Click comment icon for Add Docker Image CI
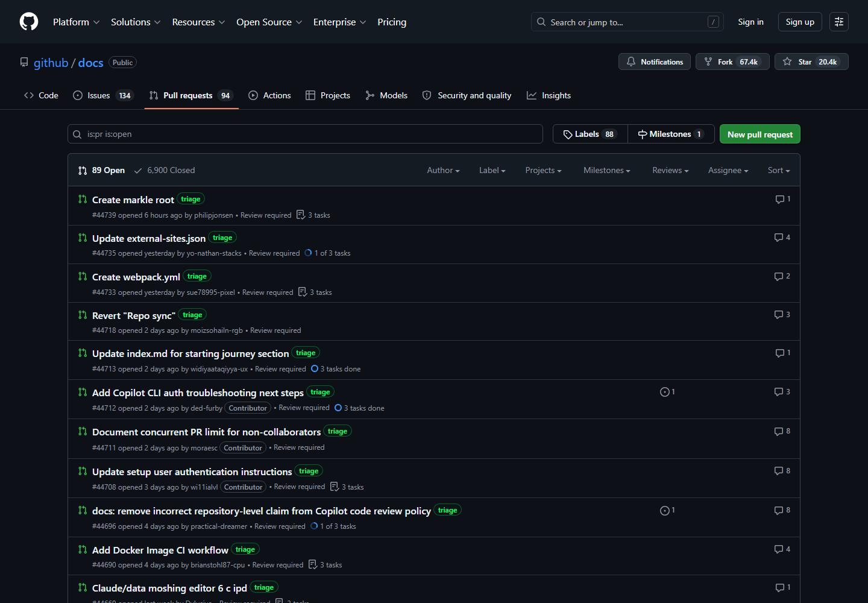Image resolution: width=868 pixels, height=603 pixels. click(779, 549)
